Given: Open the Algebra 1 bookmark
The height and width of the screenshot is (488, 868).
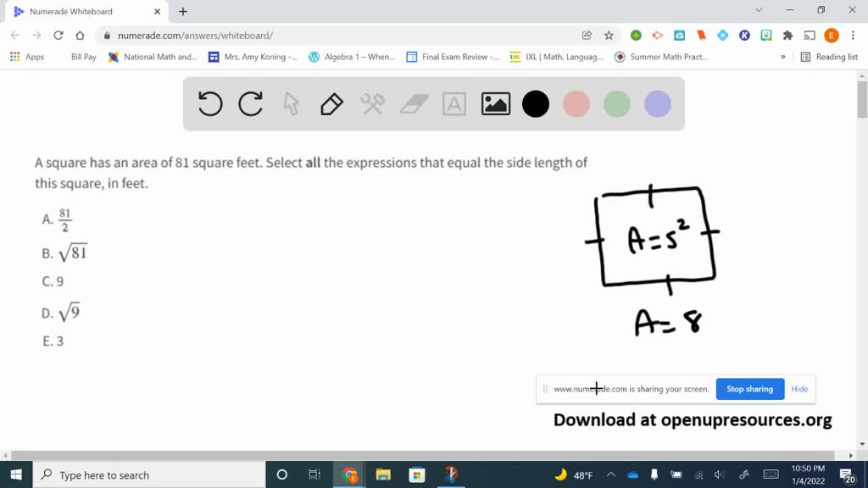Looking at the screenshot, I should [x=352, y=57].
